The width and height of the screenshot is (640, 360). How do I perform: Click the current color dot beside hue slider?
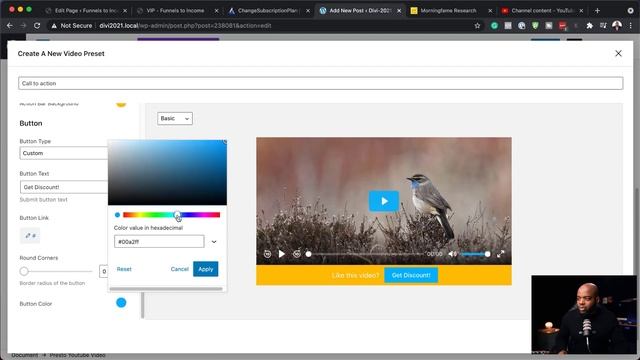coord(118,215)
